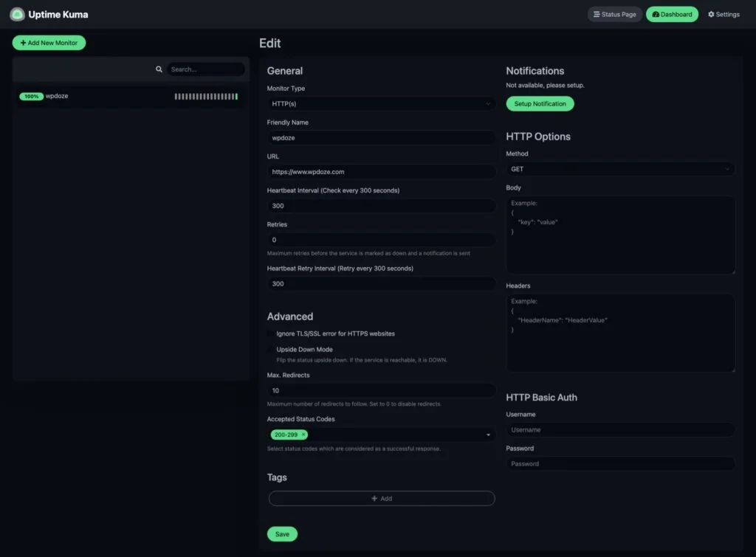
Task: Expand the Accepted Status Codes dropdown
Action: click(x=487, y=435)
